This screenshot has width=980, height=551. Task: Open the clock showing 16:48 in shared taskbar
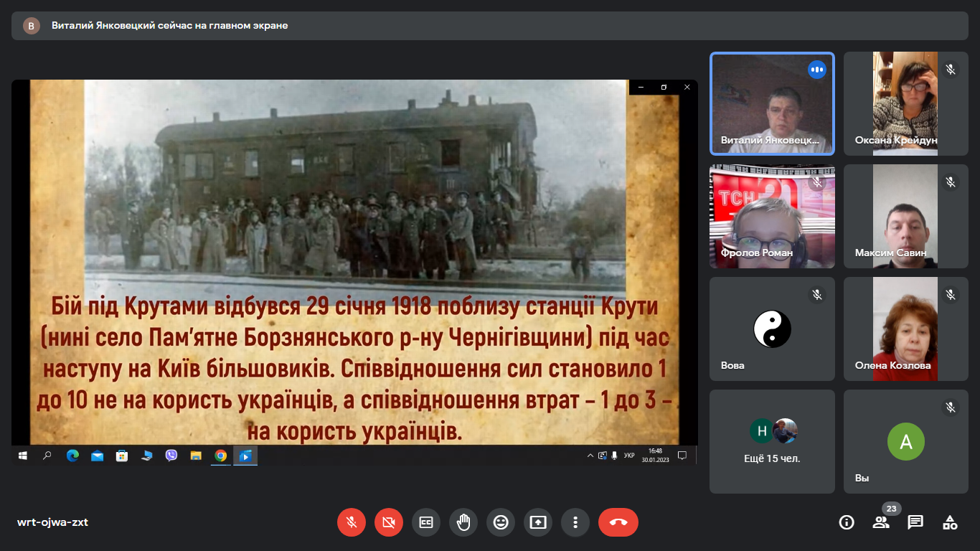pyautogui.click(x=655, y=455)
